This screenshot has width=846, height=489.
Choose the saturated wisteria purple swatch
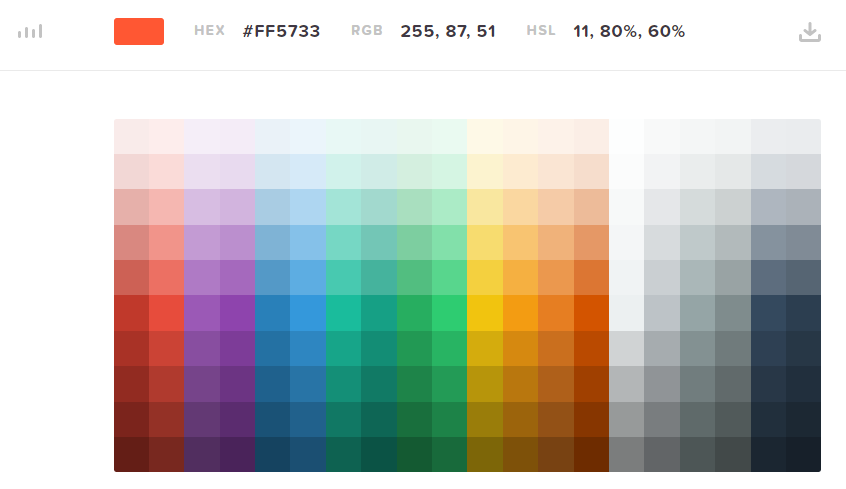click(237, 313)
